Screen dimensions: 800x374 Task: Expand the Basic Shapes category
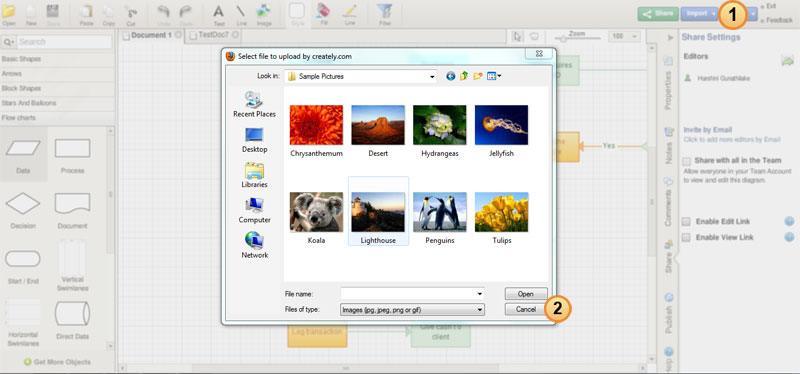coord(58,59)
